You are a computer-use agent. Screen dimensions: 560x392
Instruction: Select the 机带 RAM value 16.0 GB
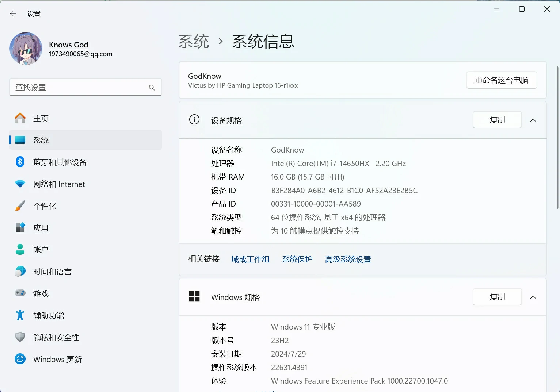click(x=308, y=177)
